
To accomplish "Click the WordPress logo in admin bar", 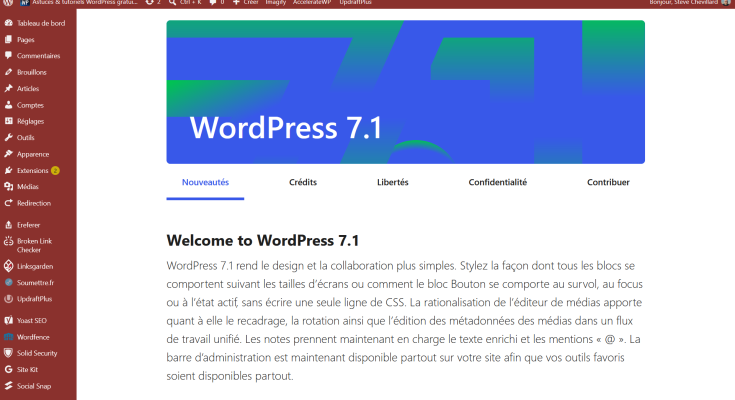I will pos(8,2).
